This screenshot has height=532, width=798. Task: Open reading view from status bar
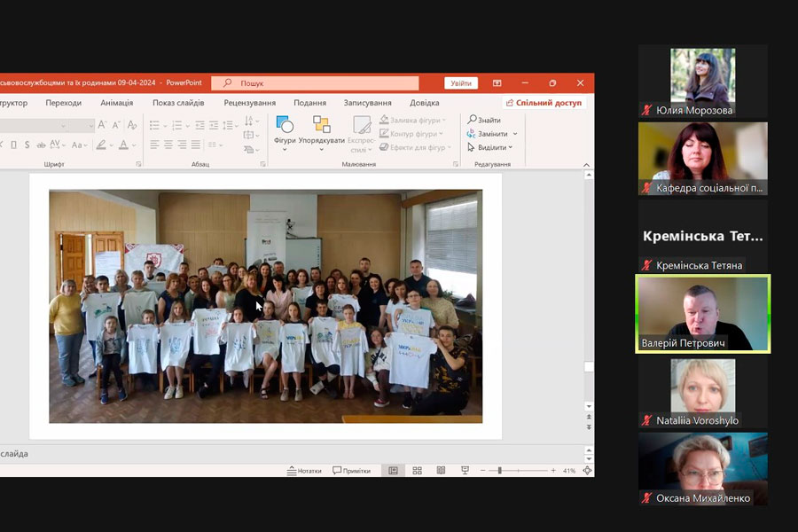click(x=441, y=470)
